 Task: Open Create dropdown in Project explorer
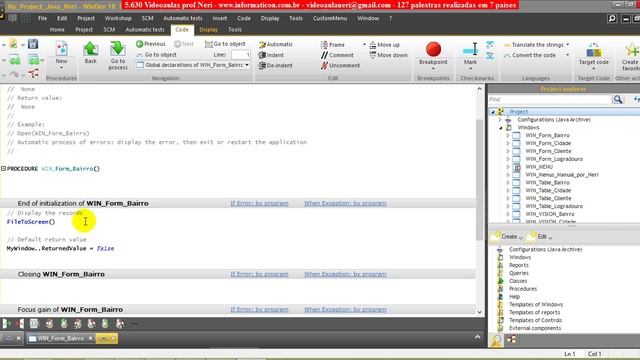[508, 236]
